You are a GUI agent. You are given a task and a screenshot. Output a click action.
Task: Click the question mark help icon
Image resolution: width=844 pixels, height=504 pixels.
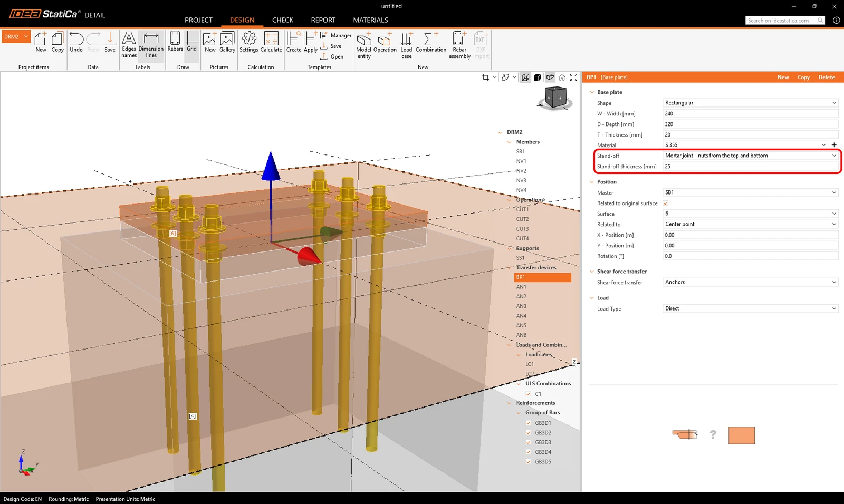pos(713,434)
